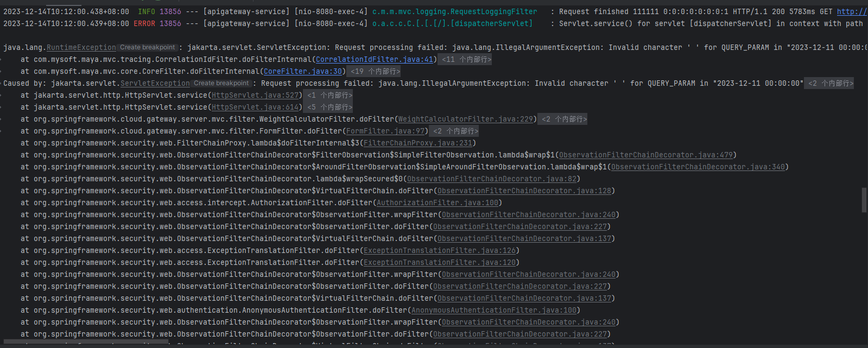Open ObservationFilterChainDecorator.java:82 link
The image size is (868, 348).
pos(492,179)
